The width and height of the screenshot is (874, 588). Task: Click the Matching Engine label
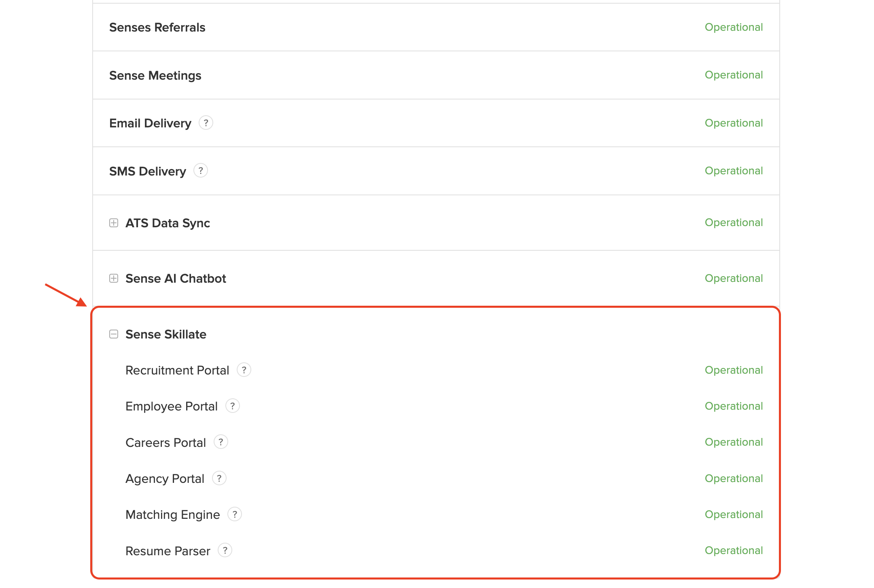tap(173, 515)
